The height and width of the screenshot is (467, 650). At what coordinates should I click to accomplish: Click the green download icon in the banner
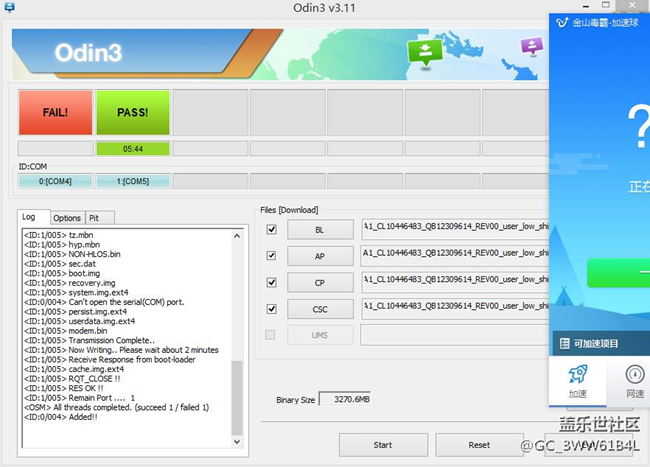(426, 50)
